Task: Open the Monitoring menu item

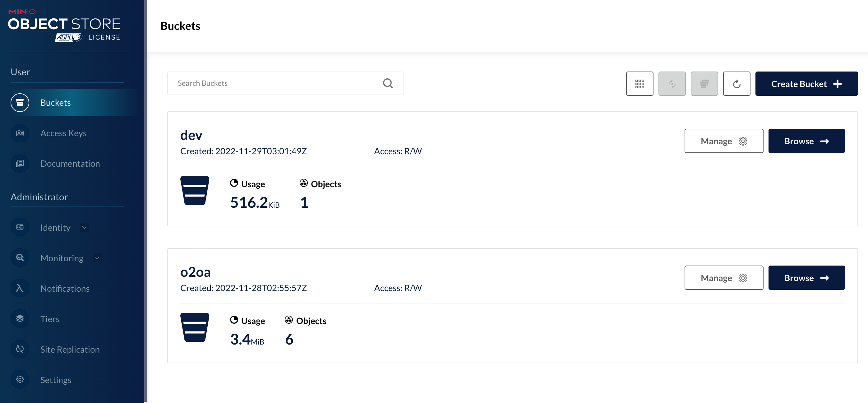Action: (x=62, y=258)
